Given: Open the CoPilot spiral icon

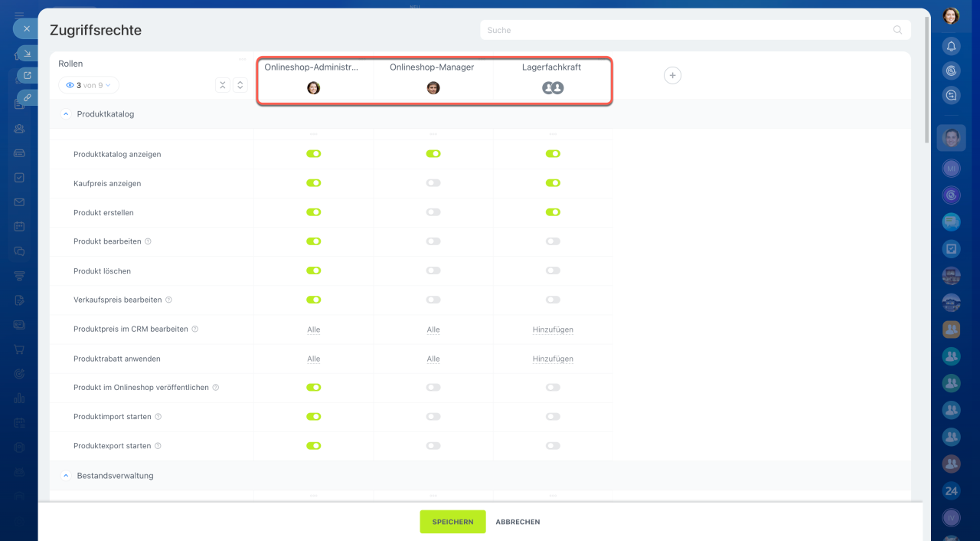Looking at the screenshot, I should [x=951, y=70].
